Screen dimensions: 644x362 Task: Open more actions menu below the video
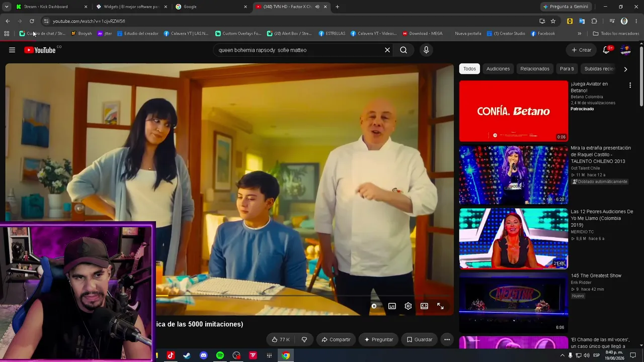447,339
